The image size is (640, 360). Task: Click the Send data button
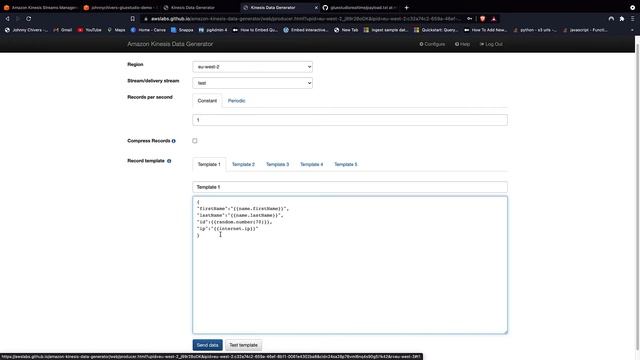[x=207, y=345]
